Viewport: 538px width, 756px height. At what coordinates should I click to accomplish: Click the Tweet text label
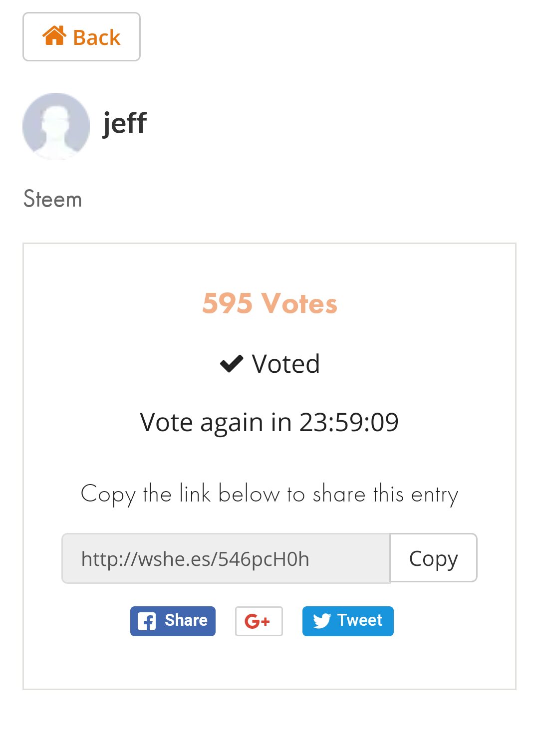360,620
